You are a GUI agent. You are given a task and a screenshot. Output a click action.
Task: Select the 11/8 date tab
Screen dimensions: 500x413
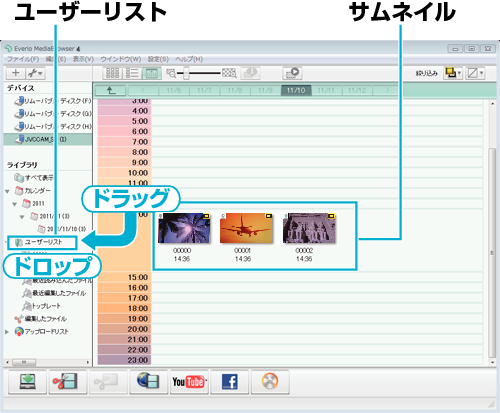point(235,90)
